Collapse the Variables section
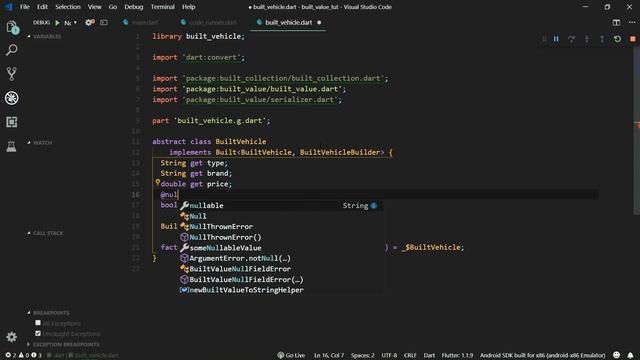This screenshot has width=640, height=360. click(x=44, y=36)
